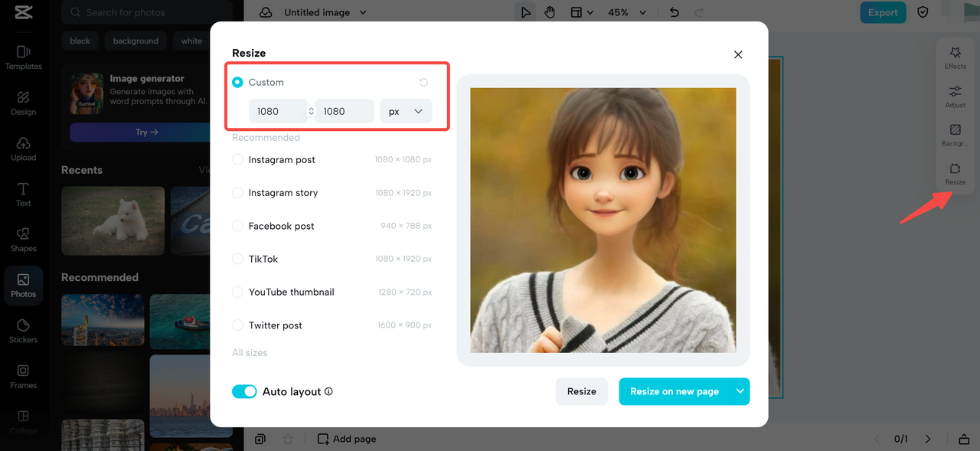Open the Stickers sidebar panel
The image size is (980, 451).
23,331
